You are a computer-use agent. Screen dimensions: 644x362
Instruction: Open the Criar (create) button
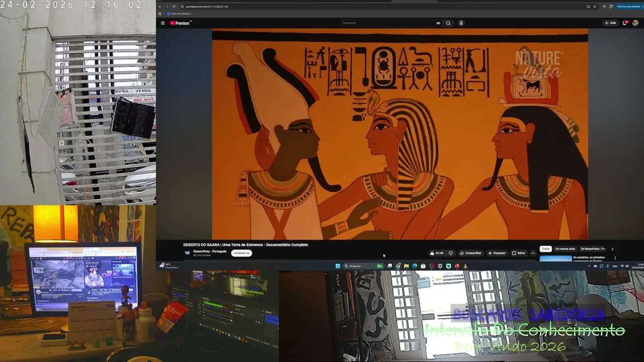(610, 23)
